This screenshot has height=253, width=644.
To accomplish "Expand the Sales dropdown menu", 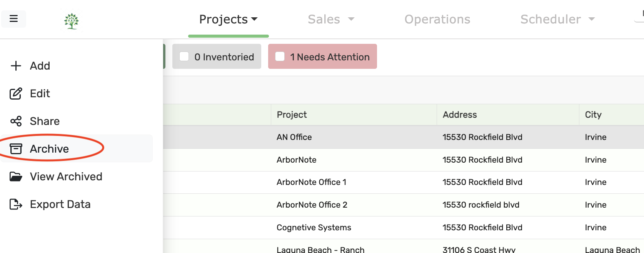I will (331, 19).
